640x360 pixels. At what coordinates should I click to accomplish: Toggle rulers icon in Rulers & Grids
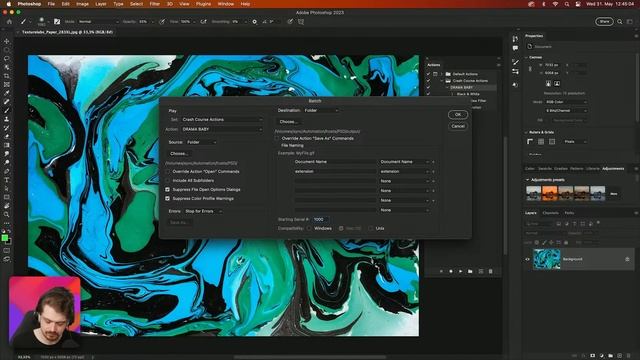[530, 142]
